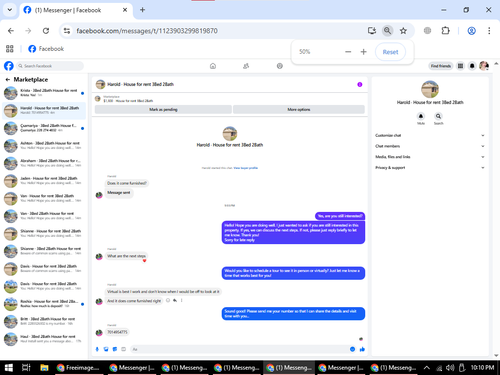Open Ashton conversation in the list

(x=44, y=145)
